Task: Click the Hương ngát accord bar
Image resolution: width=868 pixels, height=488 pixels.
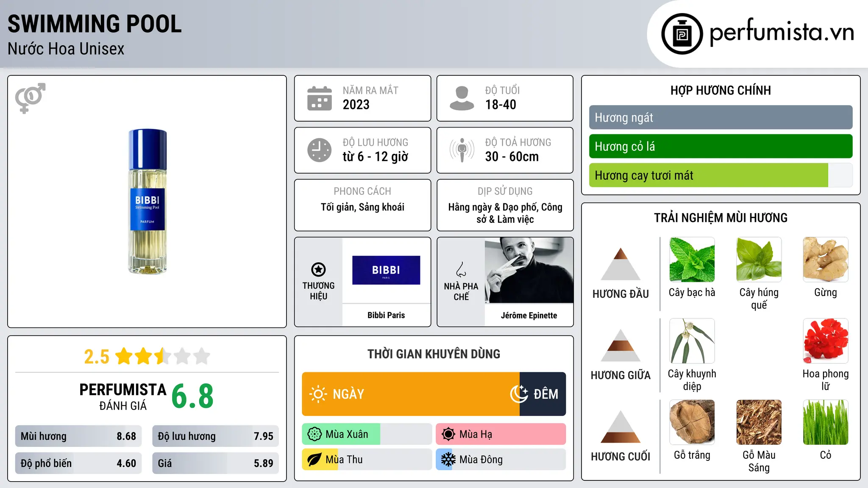Action: [721, 117]
